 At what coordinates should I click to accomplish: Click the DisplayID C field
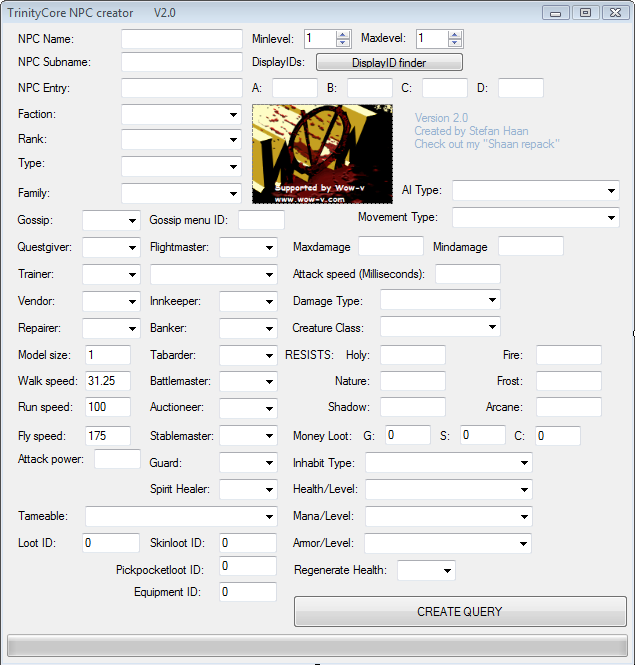click(445, 88)
